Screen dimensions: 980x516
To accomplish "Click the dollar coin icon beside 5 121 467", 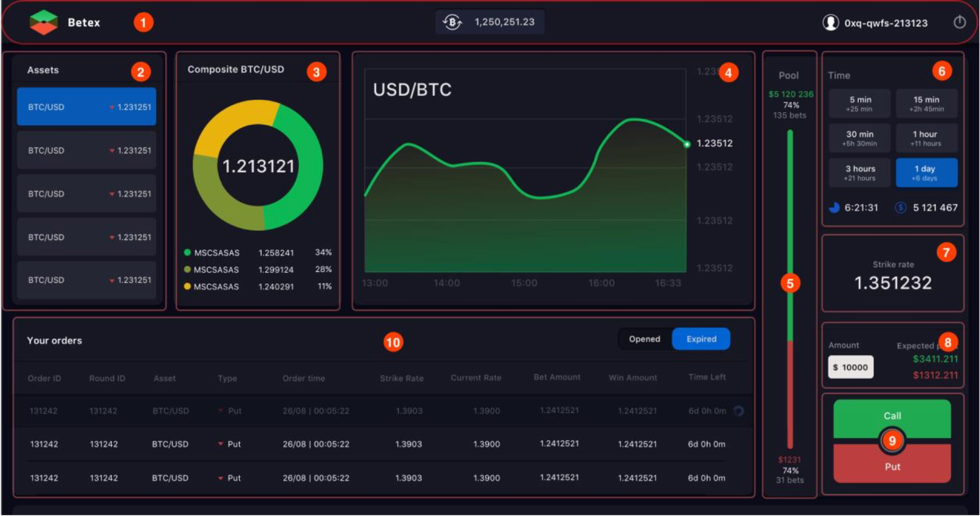I will point(901,207).
